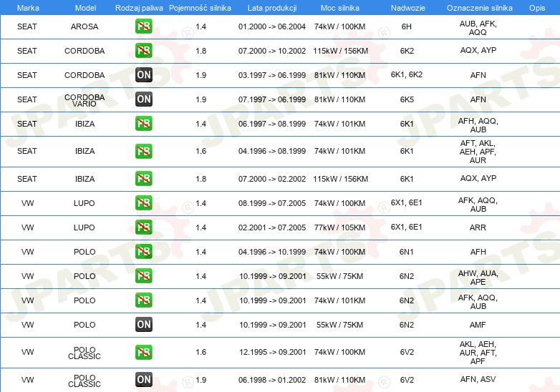This screenshot has height=392, width=560.
Task: Click the engine code cell 'AKL, AEH, AUR, AFT, APF'
Action: click(x=478, y=353)
